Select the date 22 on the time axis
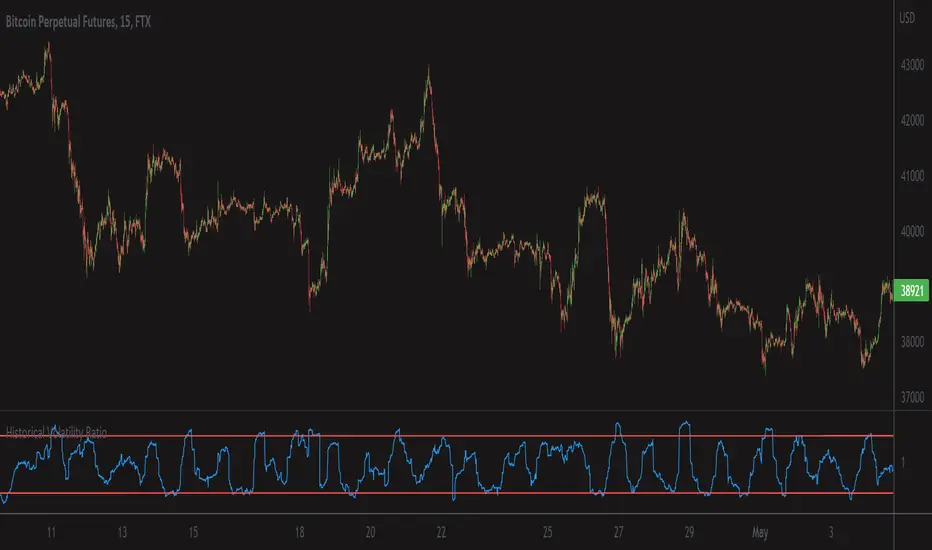Screen dimensions: 932x550 pyautogui.click(x=441, y=532)
